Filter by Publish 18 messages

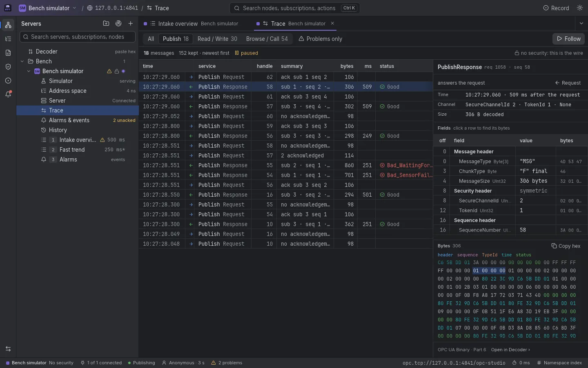pyautogui.click(x=176, y=39)
